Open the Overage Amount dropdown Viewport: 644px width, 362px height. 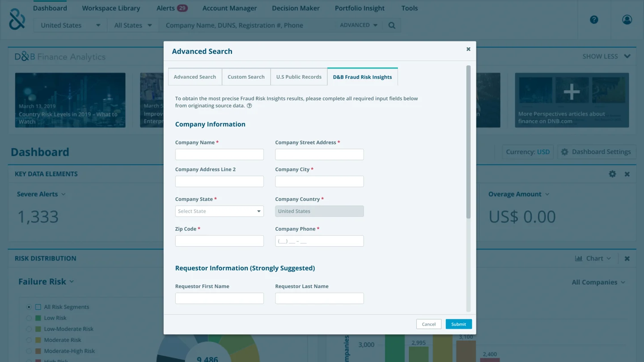(x=519, y=194)
